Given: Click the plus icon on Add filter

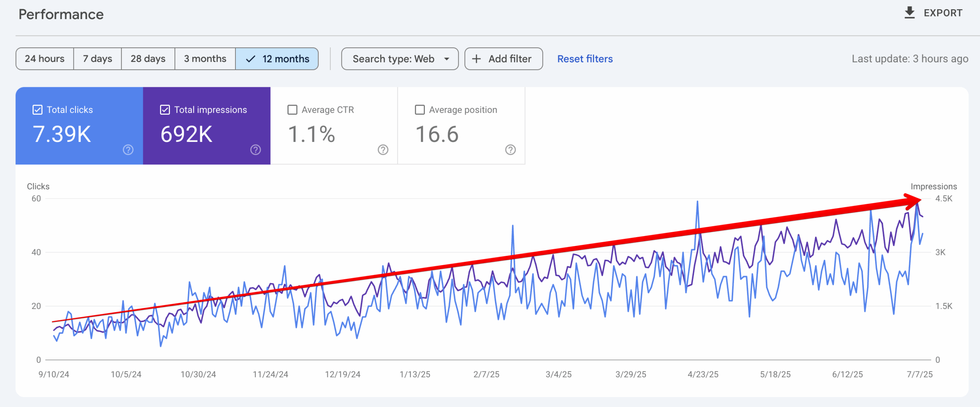Looking at the screenshot, I should point(476,59).
